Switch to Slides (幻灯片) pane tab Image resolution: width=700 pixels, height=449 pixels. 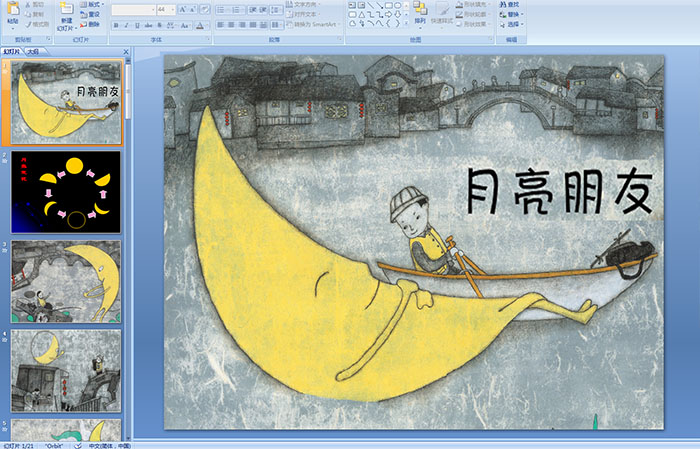[x=11, y=52]
